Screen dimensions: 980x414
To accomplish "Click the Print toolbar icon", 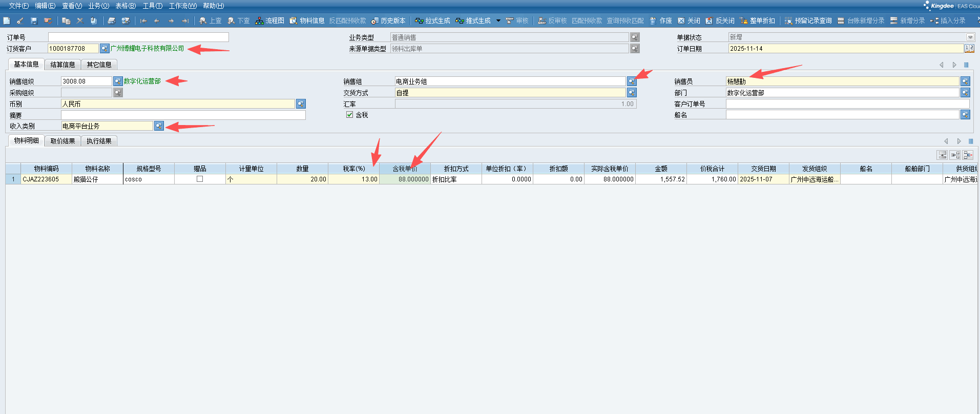I will point(111,21).
